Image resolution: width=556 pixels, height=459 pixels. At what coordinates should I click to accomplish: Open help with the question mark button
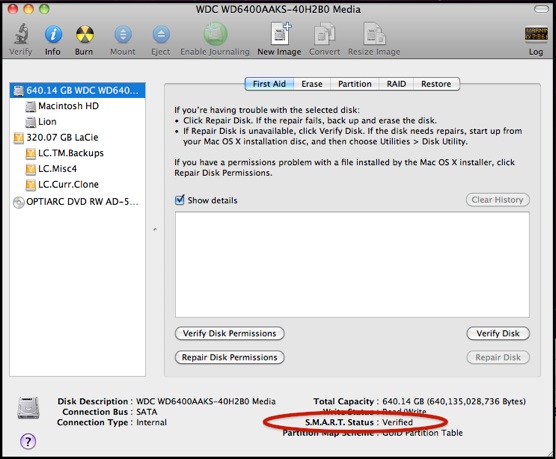[28, 441]
